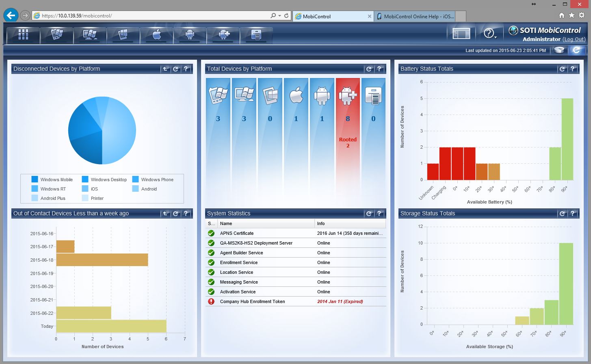Open the Windows Mobile devices tab
Viewport: 591px width, 364px height.
tap(57, 35)
